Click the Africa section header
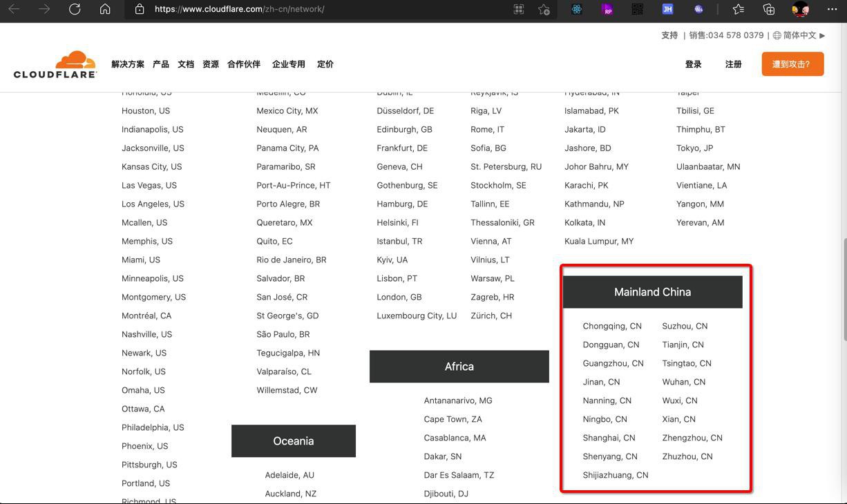The width and height of the screenshot is (847, 504). (459, 367)
